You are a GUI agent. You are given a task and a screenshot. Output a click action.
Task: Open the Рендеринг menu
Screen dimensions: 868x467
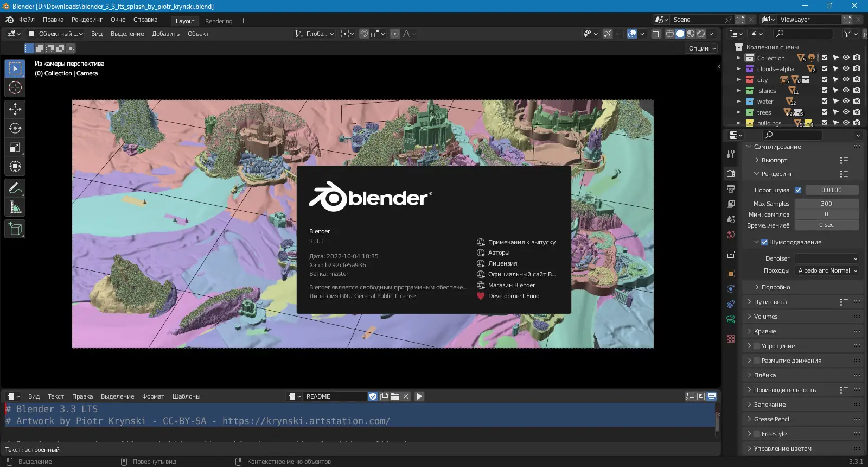(x=87, y=20)
